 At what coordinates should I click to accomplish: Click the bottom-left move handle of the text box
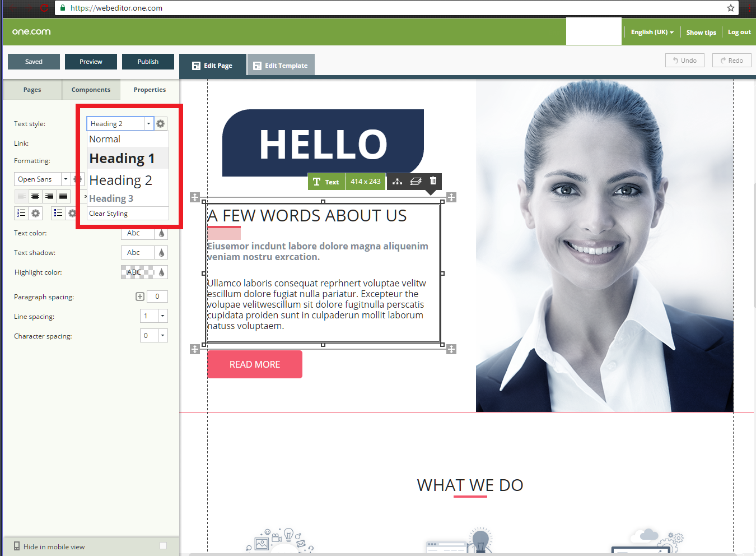[x=195, y=349]
